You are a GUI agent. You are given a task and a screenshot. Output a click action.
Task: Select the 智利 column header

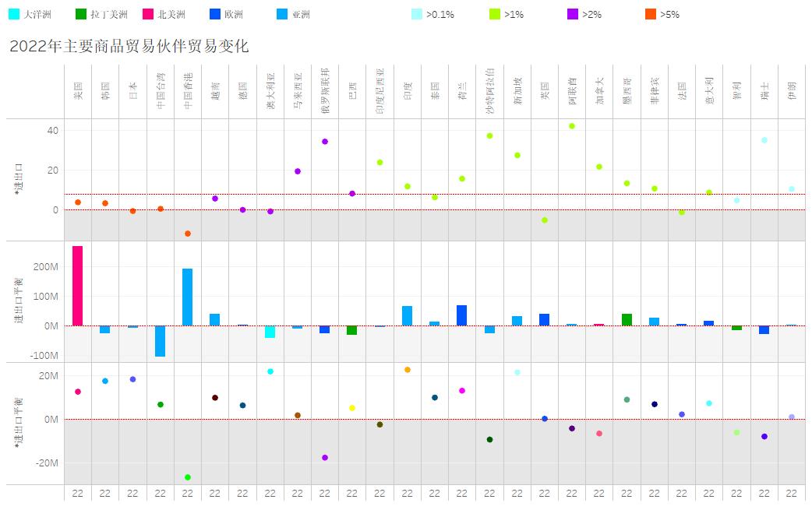pyautogui.click(x=737, y=91)
